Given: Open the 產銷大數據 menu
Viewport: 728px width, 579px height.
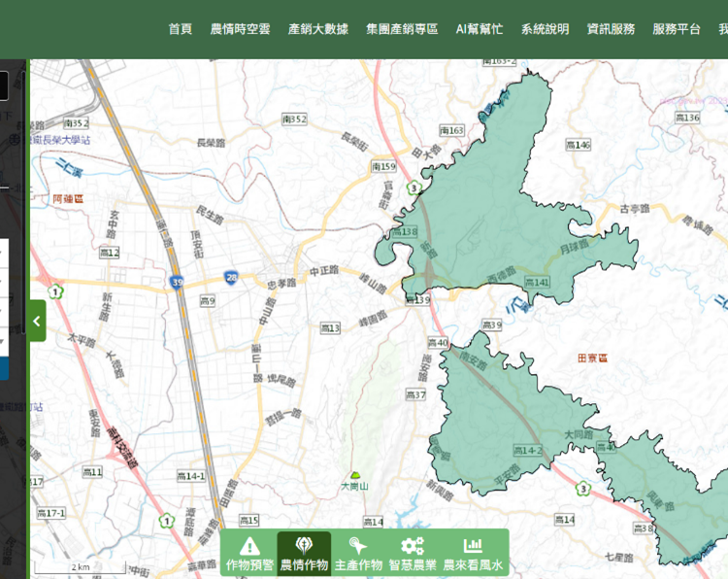Looking at the screenshot, I should (317, 29).
